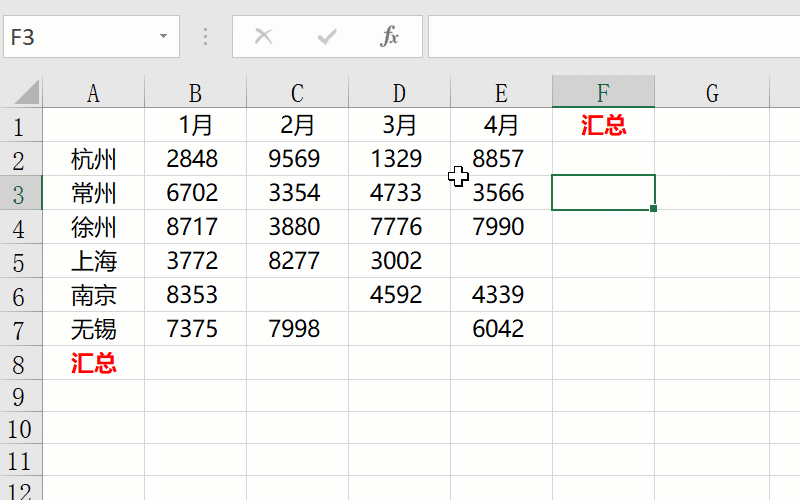Click the formula bar resize dots handle
This screenshot has width=800, height=500.
pyautogui.click(x=205, y=36)
